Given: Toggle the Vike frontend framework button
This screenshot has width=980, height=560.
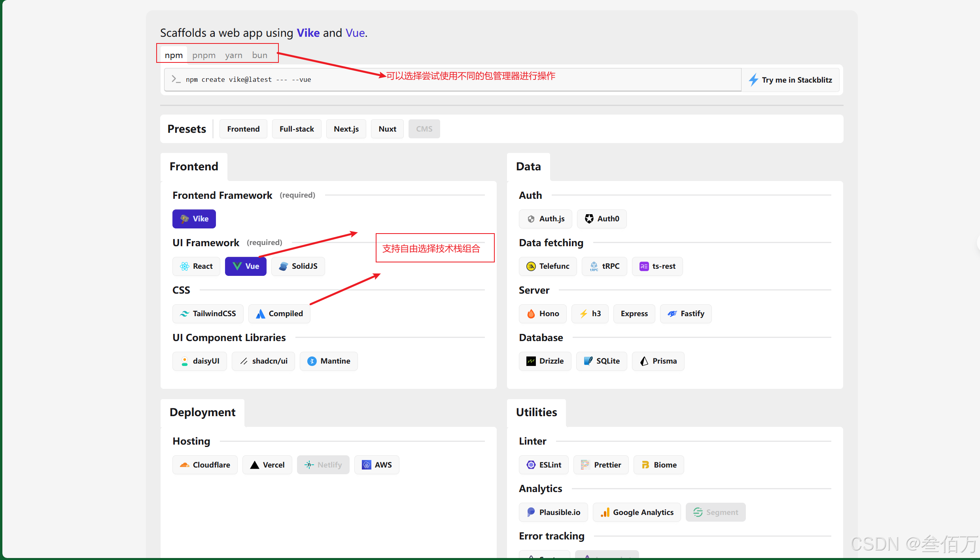Looking at the screenshot, I should (194, 219).
